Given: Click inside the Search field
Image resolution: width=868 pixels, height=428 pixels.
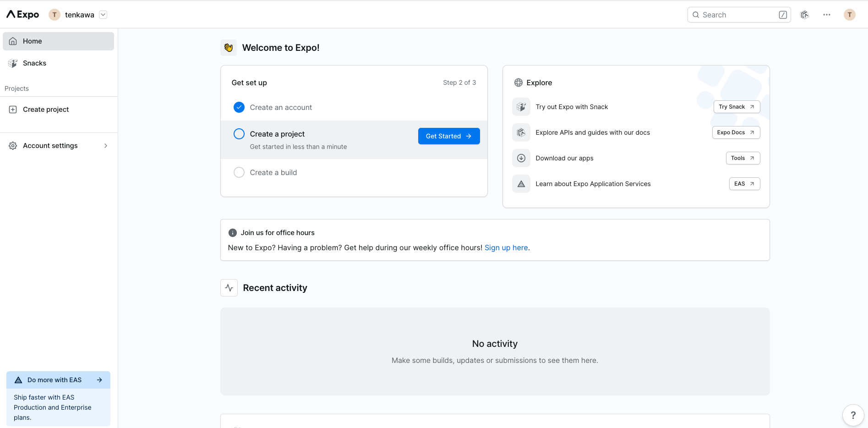Looking at the screenshot, I should (733, 14).
